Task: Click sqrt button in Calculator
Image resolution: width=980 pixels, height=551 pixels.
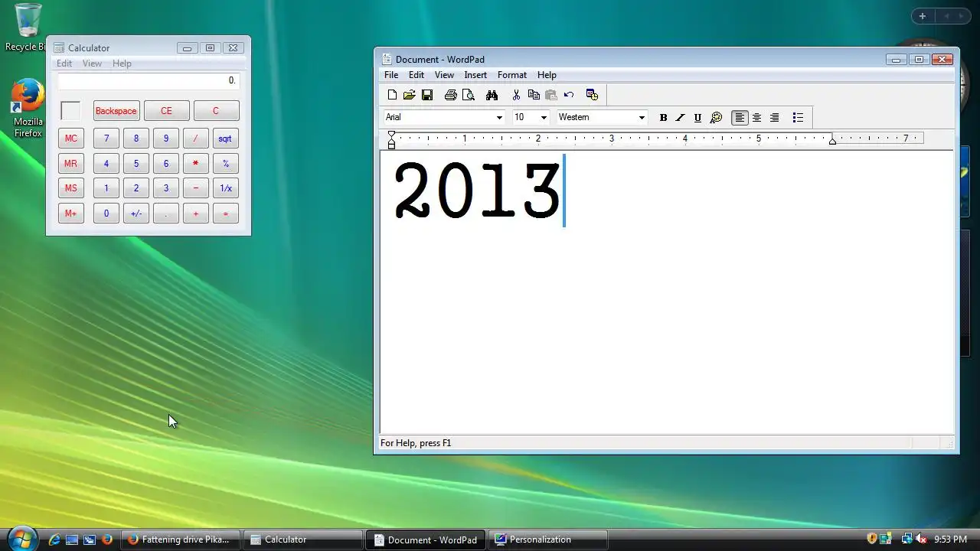Action: tap(225, 139)
